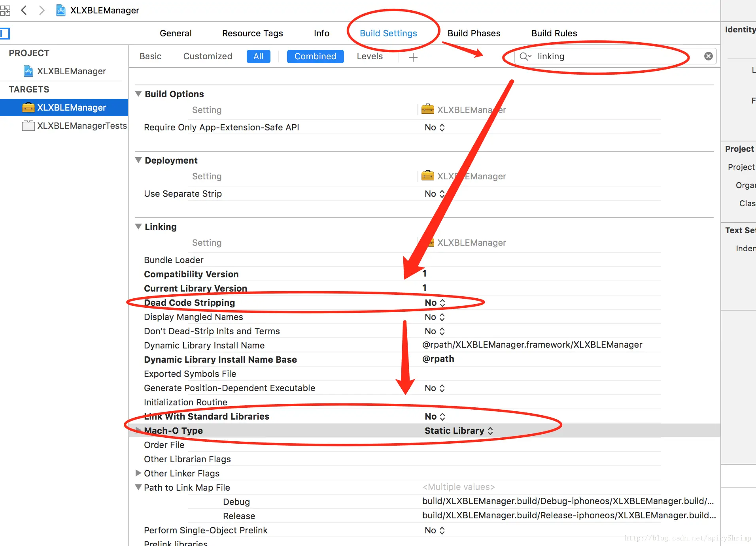The height and width of the screenshot is (546, 756).
Task: Change Display Mangled Names value
Action: tap(435, 317)
